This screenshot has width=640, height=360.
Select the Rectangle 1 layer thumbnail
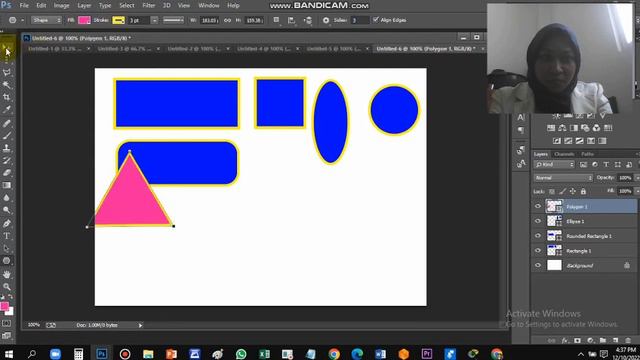pyautogui.click(x=554, y=251)
